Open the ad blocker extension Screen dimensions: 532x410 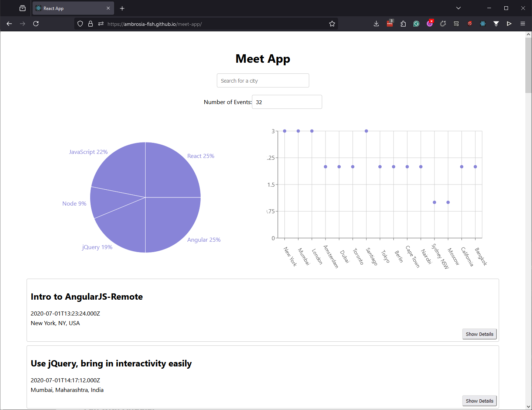point(470,23)
